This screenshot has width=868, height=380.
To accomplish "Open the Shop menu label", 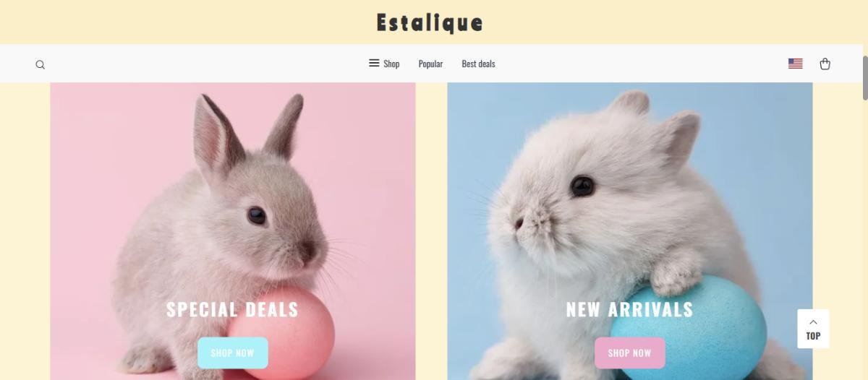I will click(391, 64).
